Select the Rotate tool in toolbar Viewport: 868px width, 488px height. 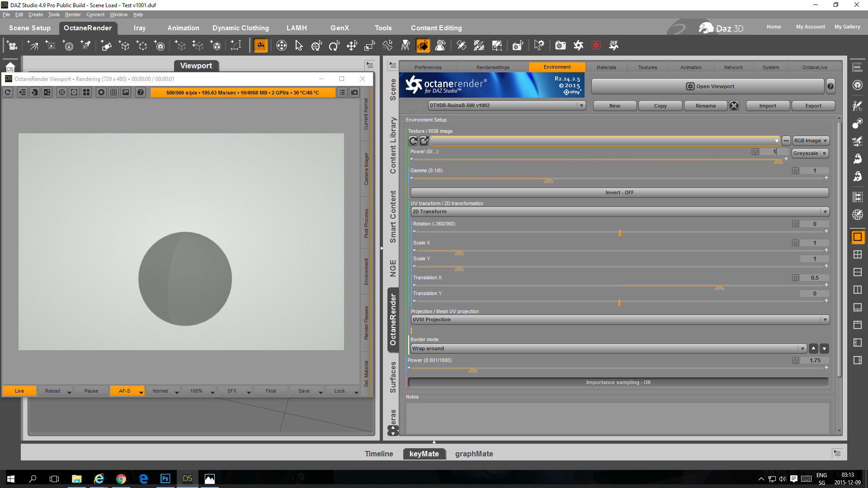click(x=334, y=45)
